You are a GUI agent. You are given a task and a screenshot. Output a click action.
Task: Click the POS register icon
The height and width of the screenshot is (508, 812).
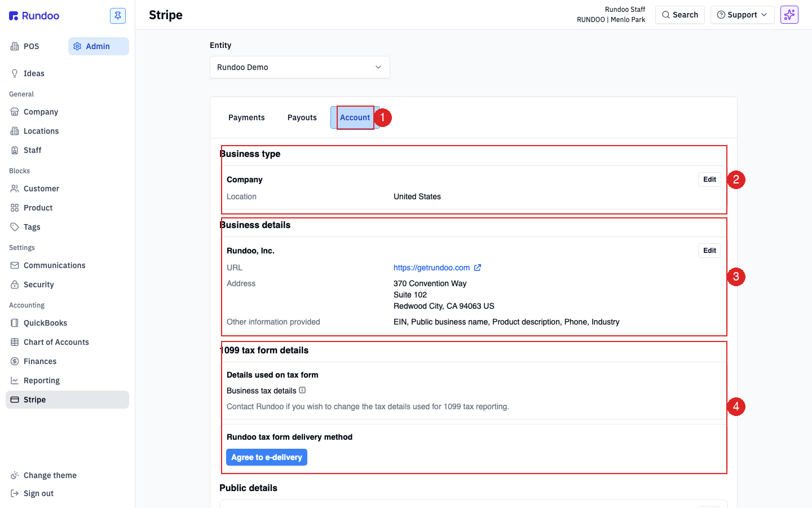15,46
